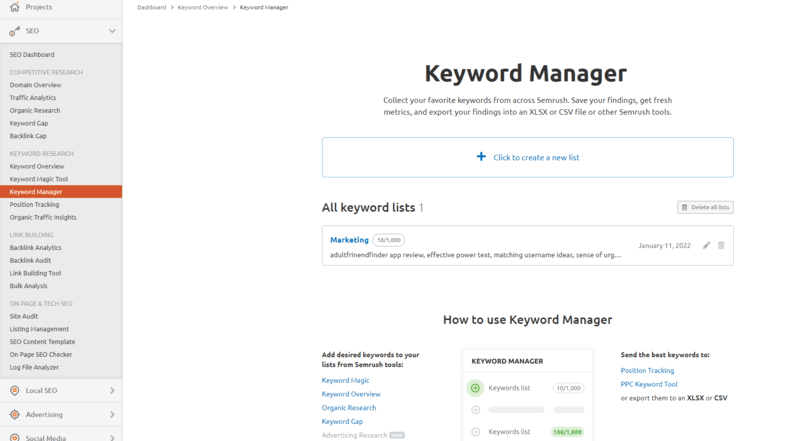The height and width of the screenshot is (441, 800).
Task: Click the pencil edit icon for Marketing list
Action: [707, 246]
